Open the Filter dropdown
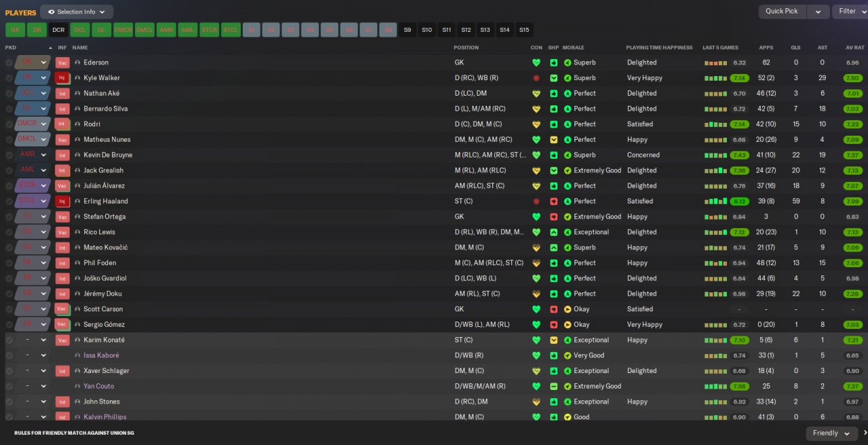The height and width of the screenshot is (445, 868). click(850, 12)
